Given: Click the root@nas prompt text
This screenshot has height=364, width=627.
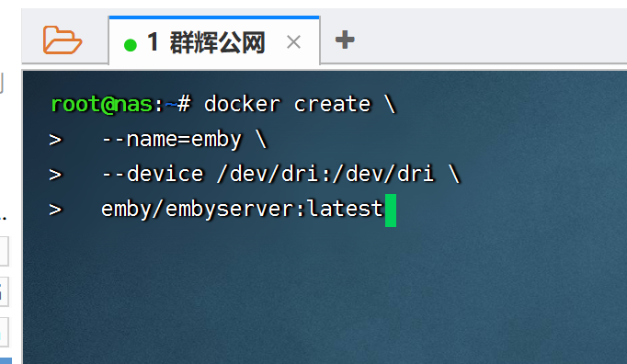Looking at the screenshot, I should pos(102,105).
